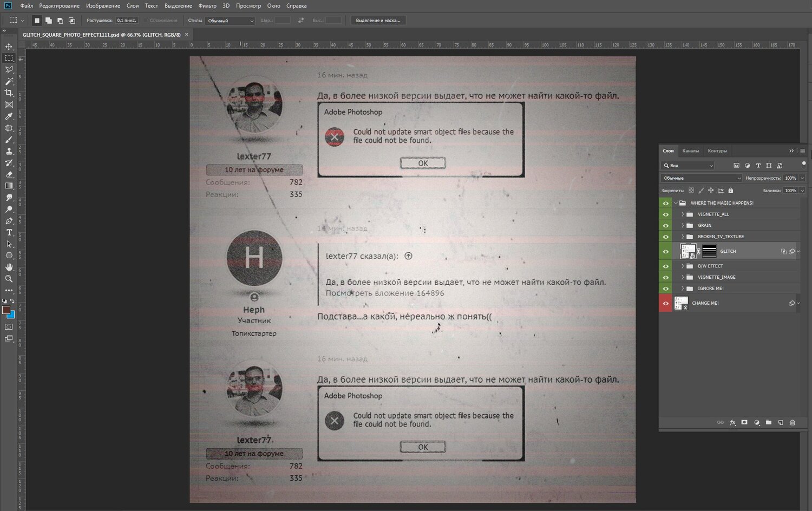Select the Brush tool
The height and width of the screenshot is (511, 812).
(x=9, y=140)
